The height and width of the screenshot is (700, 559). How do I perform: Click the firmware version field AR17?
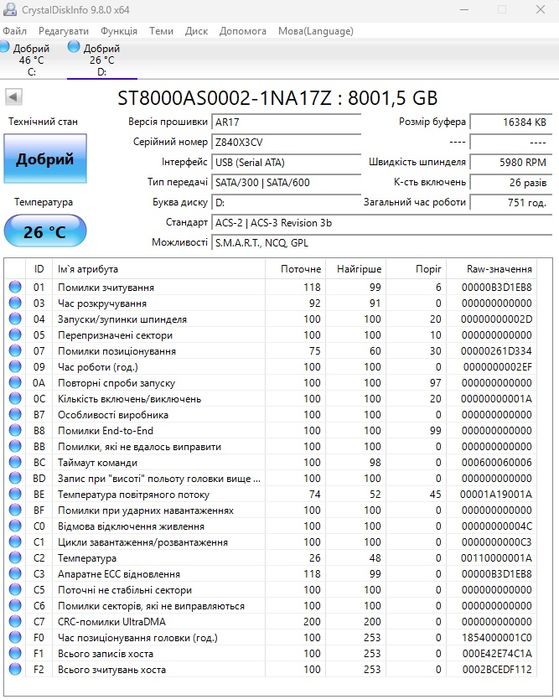click(286, 122)
